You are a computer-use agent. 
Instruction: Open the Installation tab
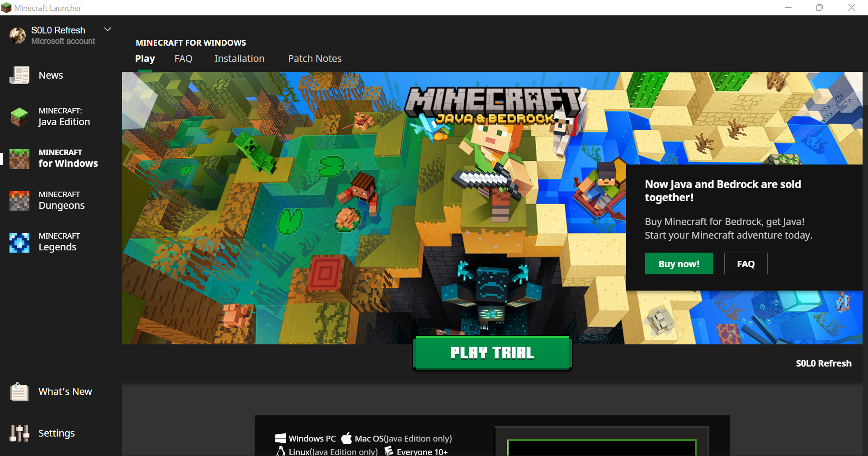pos(240,59)
